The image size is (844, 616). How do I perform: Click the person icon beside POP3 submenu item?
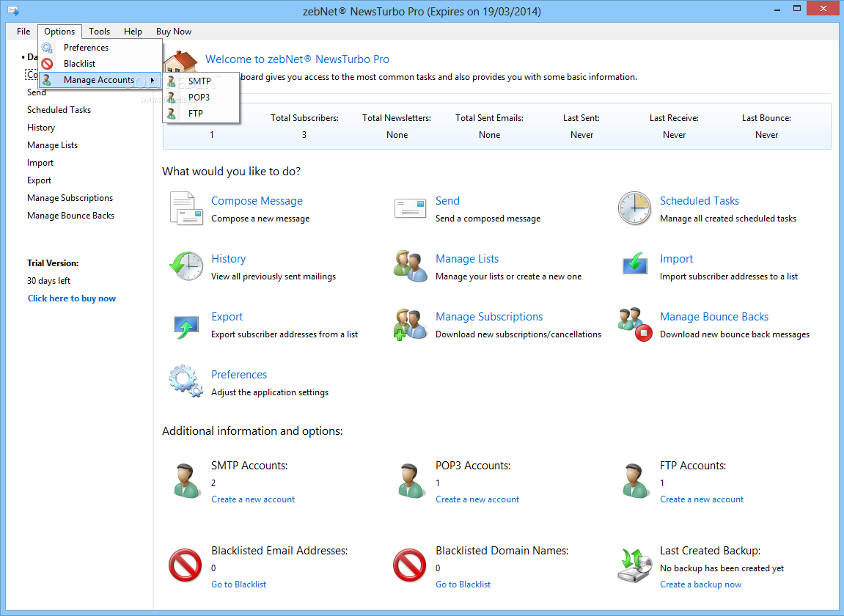point(171,98)
